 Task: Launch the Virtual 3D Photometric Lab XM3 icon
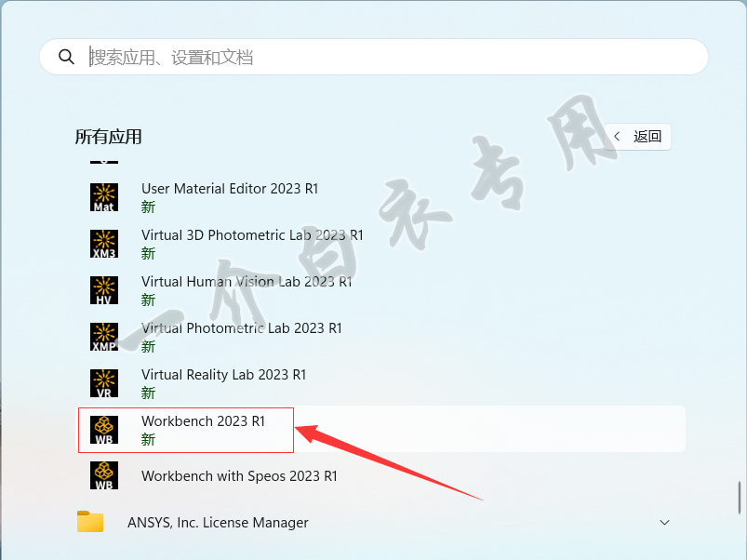point(104,244)
